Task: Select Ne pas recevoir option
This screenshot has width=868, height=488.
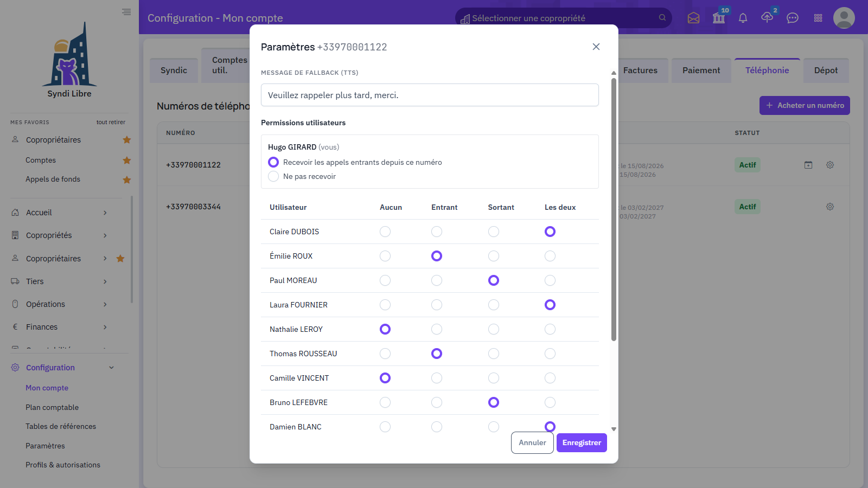Action: (273, 176)
